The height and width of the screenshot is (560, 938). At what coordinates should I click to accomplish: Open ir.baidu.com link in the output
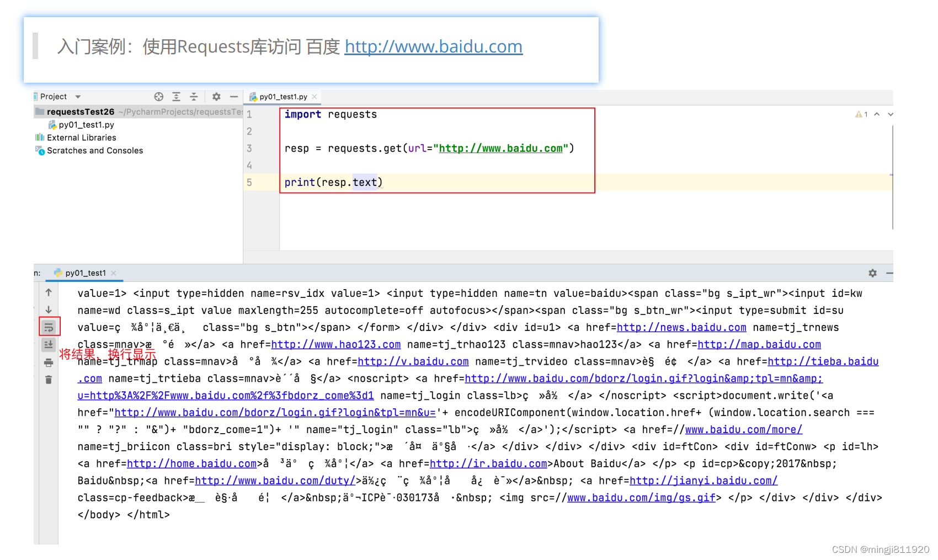[x=488, y=464]
